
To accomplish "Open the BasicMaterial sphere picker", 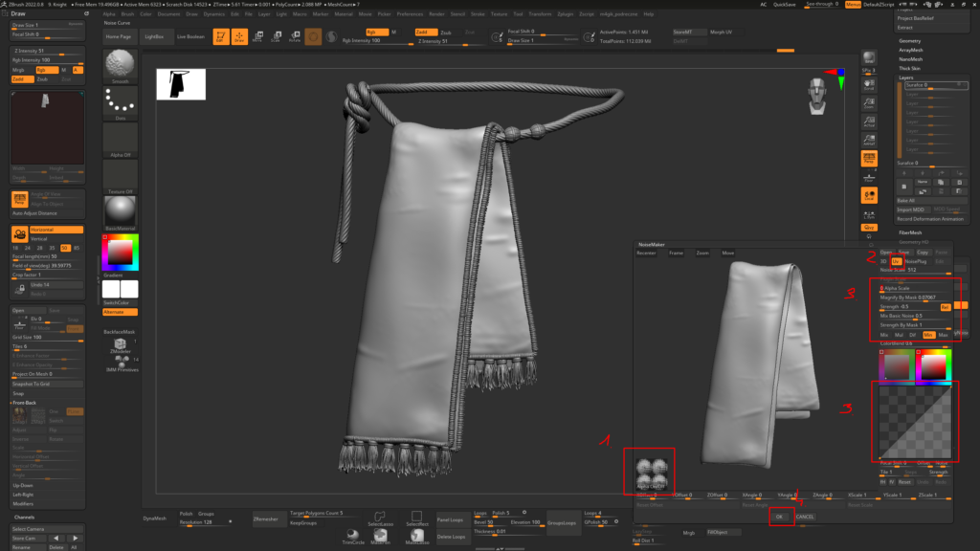I will [121, 209].
